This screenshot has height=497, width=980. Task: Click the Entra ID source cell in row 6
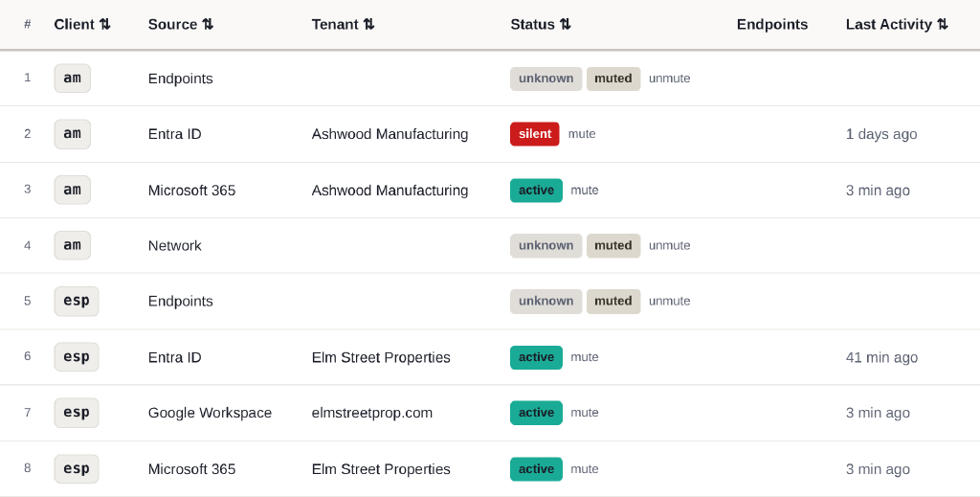pyautogui.click(x=174, y=357)
